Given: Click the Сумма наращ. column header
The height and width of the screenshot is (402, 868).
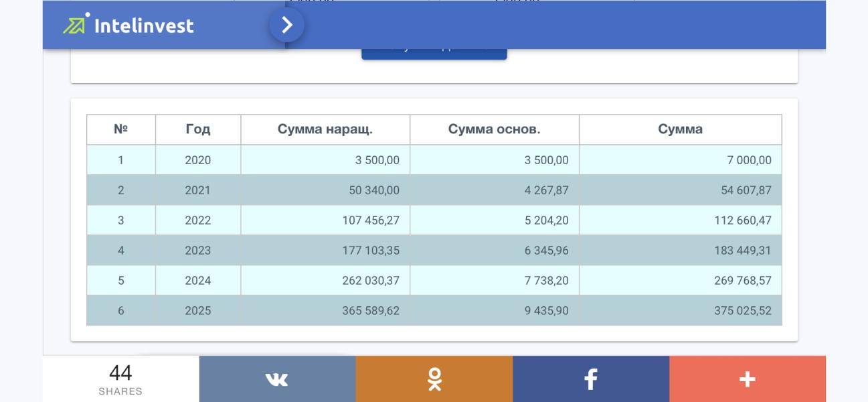Looking at the screenshot, I should 325,129.
